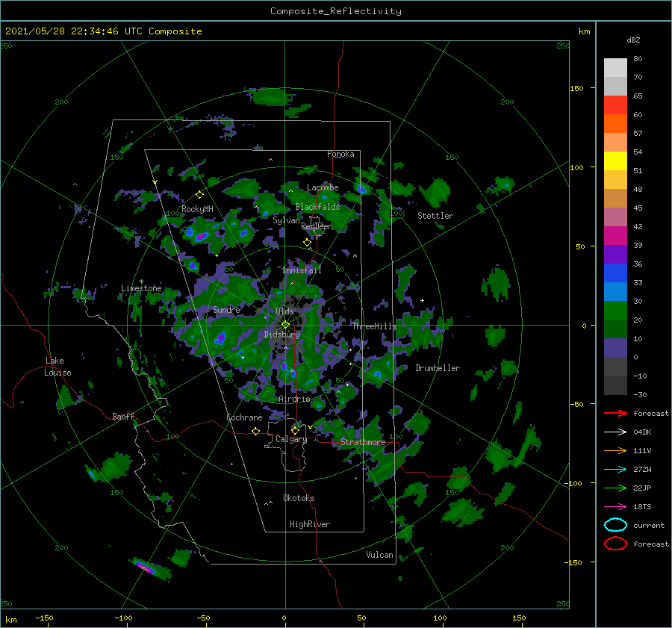Click the yellow 51–54 dBZ legend swatch

pos(615,161)
